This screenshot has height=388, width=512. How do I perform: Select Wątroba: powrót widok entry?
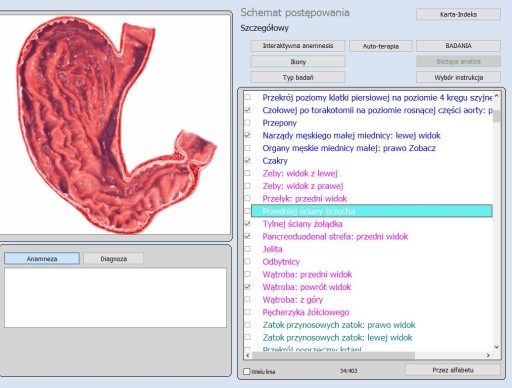coord(307,287)
